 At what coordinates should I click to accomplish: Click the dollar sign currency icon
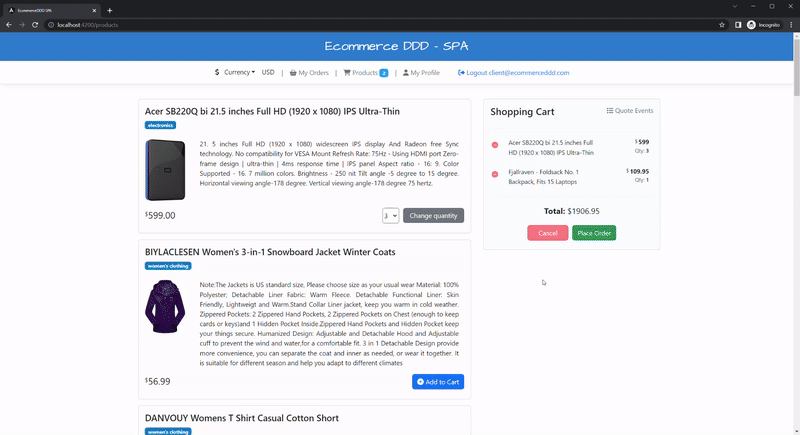(x=217, y=72)
